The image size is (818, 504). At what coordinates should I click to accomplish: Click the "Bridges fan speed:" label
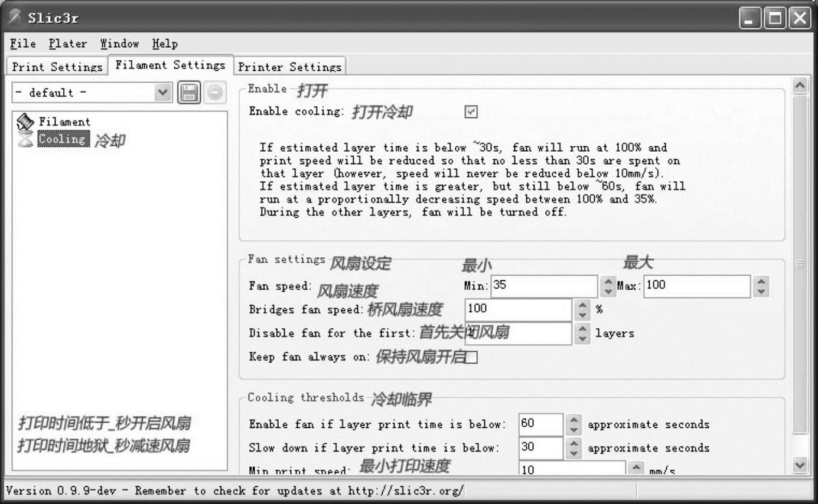click(x=306, y=309)
